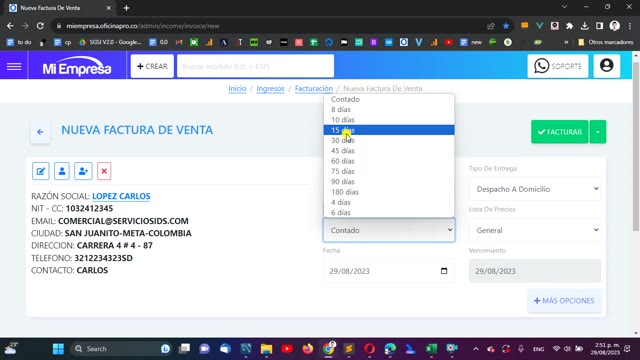Open WhatsApp Soporte button
Image resolution: width=640 pixels, height=360 pixels.
coord(558,66)
